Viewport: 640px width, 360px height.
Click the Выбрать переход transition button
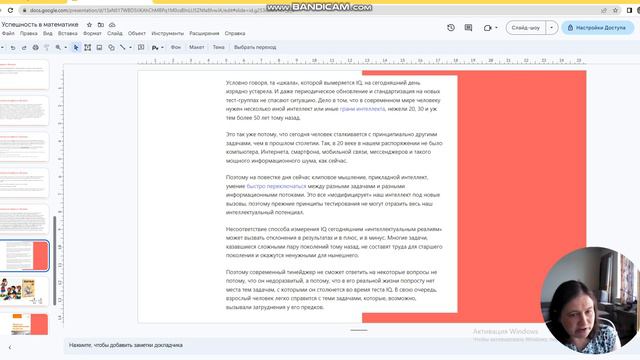pos(255,47)
